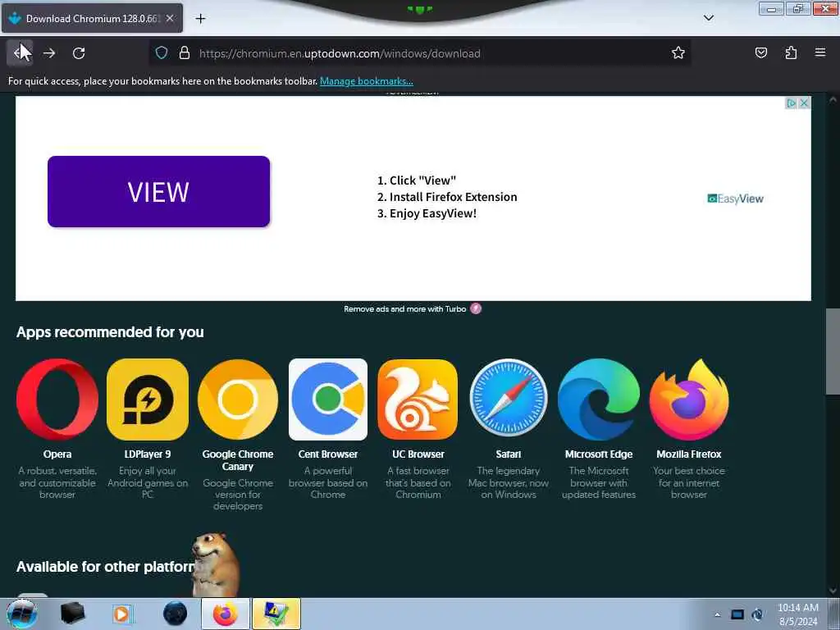Open the dark globe taskbar icon
This screenshot has width=840, height=630.
(176, 614)
